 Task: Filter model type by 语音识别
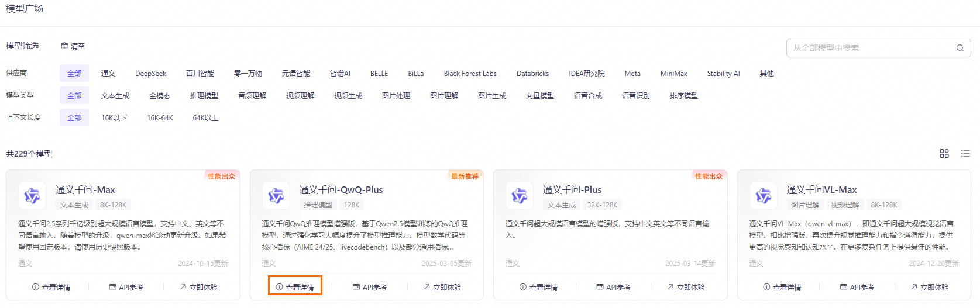(x=636, y=96)
